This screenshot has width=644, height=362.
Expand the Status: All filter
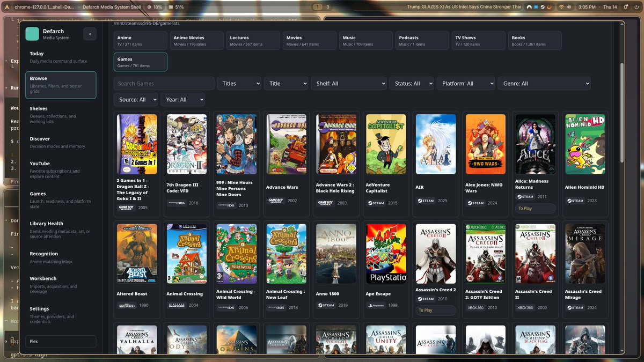pos(412,84)
